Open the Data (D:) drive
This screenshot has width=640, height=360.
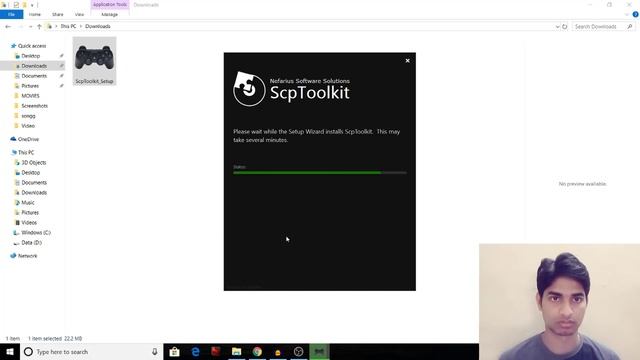(x=31, y=242)
